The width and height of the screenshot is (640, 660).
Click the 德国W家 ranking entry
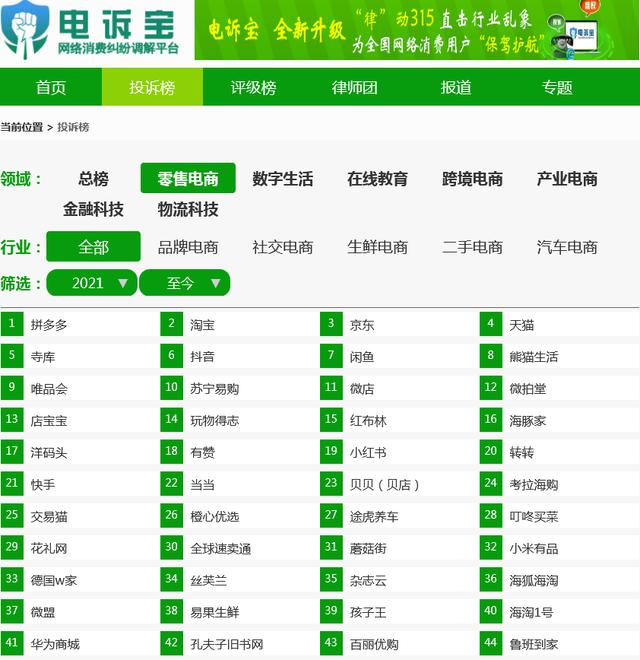tap(53, 580)
